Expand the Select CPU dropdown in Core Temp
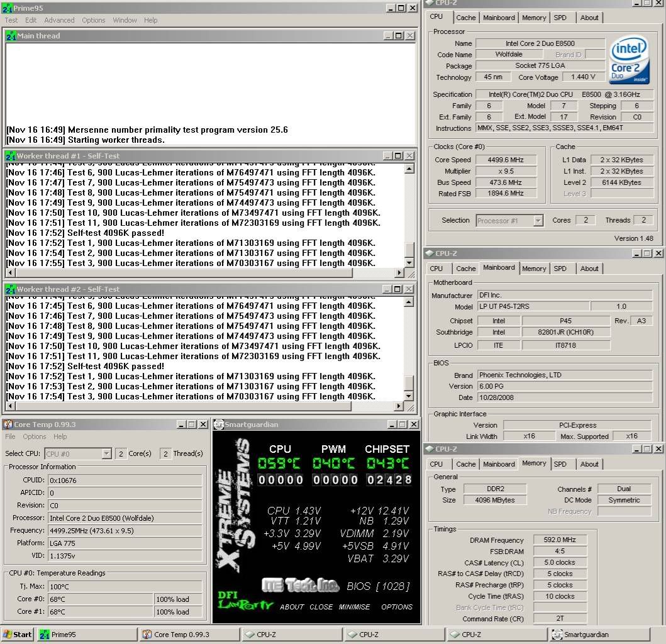666x644 pixels. pos(107,453)
